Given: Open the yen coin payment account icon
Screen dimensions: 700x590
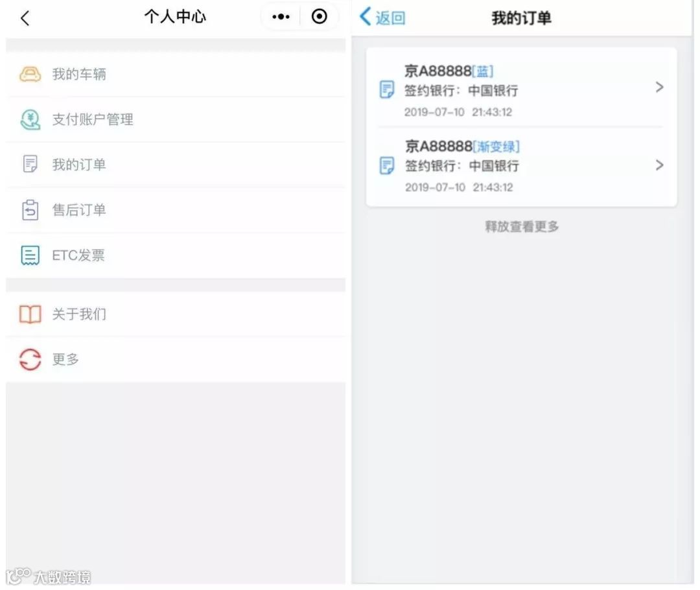Looking at the screenshot, I should coord(30,120).
